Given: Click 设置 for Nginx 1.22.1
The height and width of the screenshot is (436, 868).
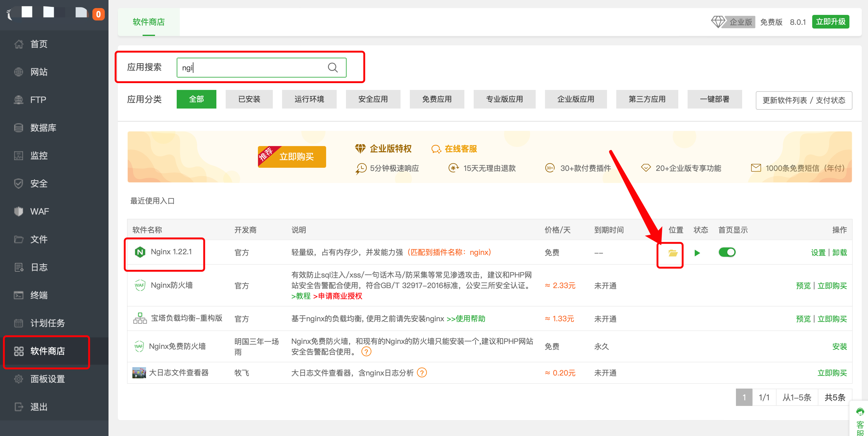Looking at the screenshot, I should click(818, 253).
